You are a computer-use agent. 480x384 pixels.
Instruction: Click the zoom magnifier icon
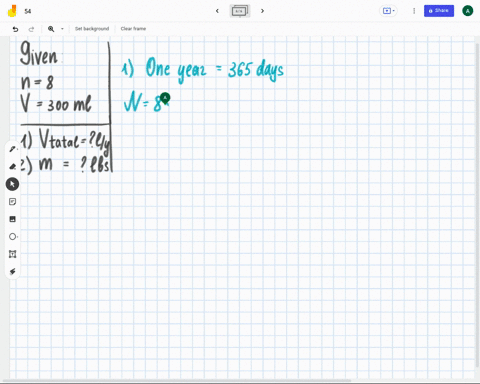[51, 29]
